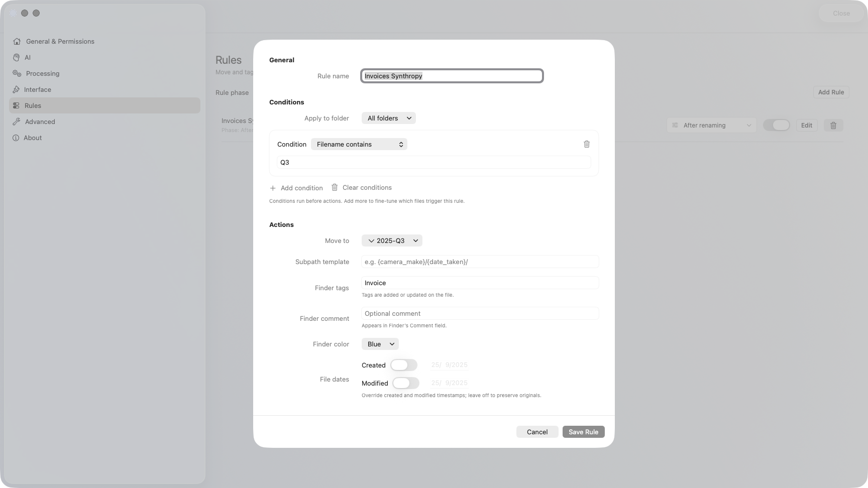Open the Filename contains condition dropdown
868x488 pixels.
pyautogui.click(x=359, y=145)
